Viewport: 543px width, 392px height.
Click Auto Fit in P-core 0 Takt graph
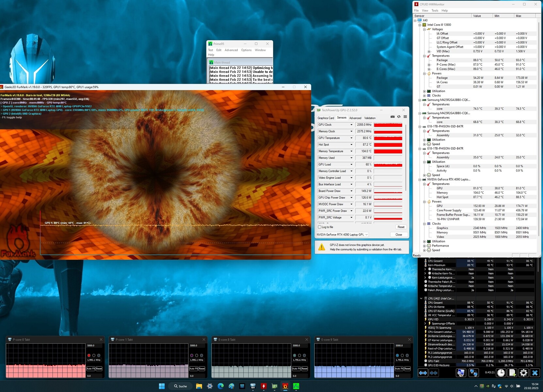point(90,368)
